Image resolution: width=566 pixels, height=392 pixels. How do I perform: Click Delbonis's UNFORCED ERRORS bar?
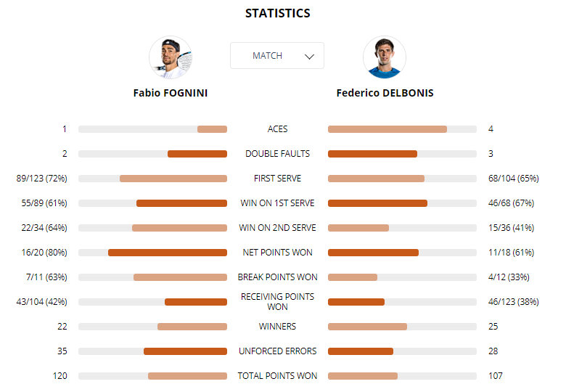402,351
